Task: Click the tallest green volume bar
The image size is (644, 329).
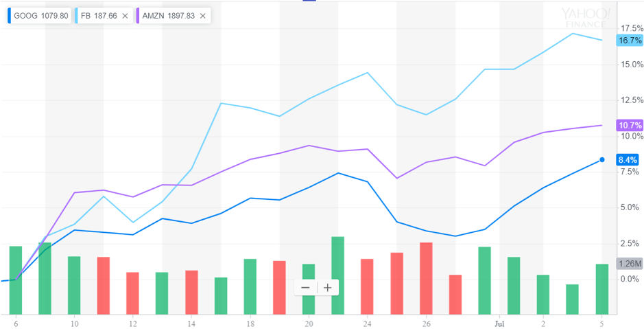Action: click(337, 275)
